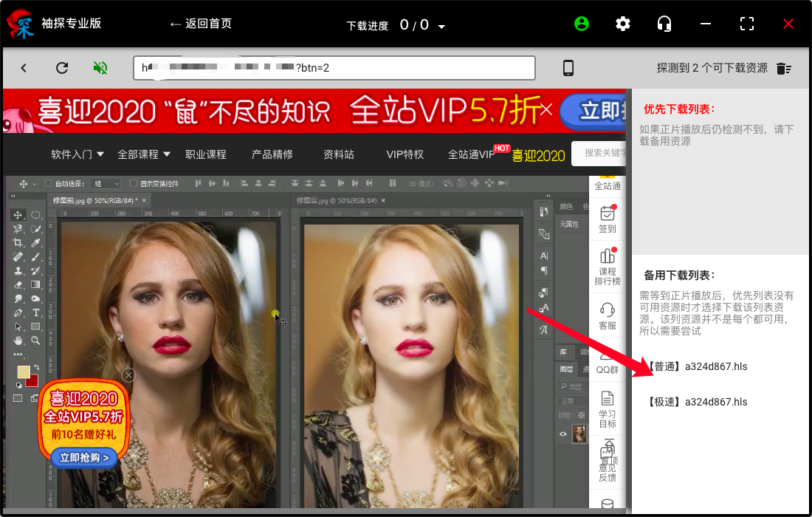The image size is (812, 517).
Task: Select the Path Selection arrow tool
Action: [x=18, y=326]
